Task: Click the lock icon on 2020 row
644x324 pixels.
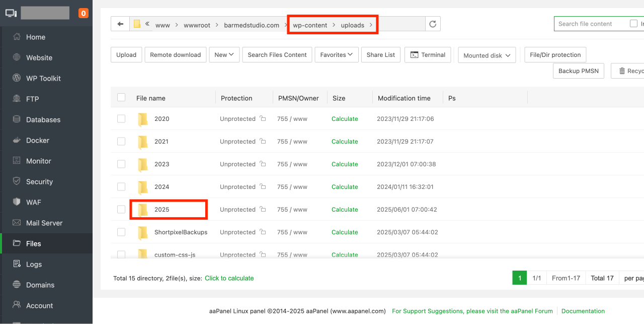Action: [263, 119]
